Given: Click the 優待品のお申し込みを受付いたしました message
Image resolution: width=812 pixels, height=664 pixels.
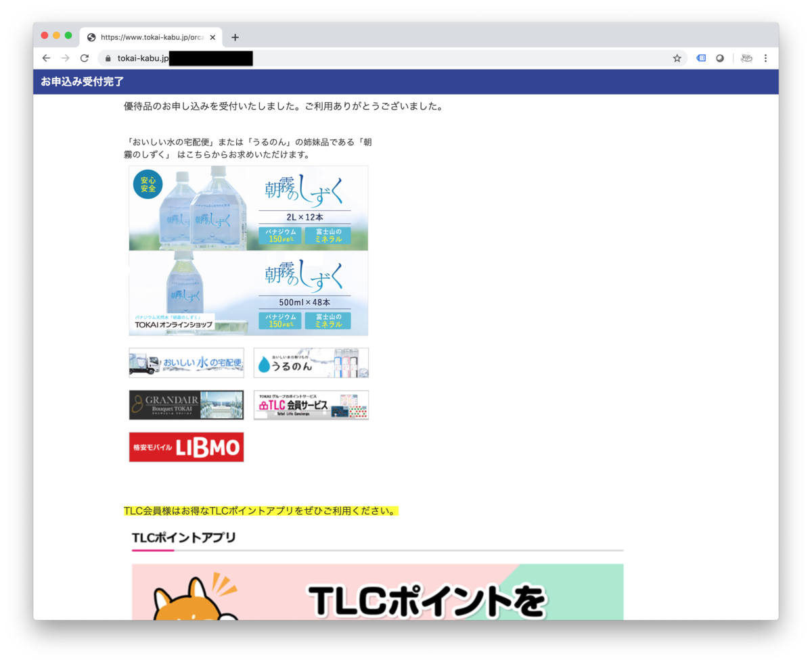Looking at the screenshot, I should 284,107.
